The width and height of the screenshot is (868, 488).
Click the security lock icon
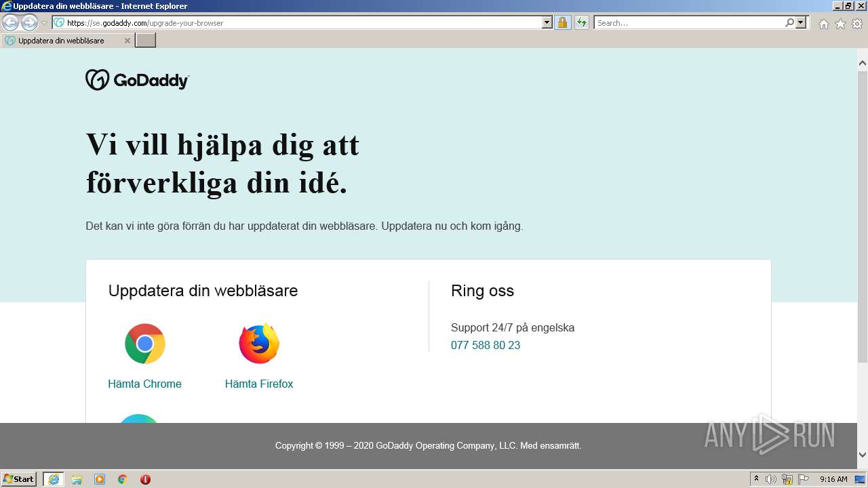(562, 23)
